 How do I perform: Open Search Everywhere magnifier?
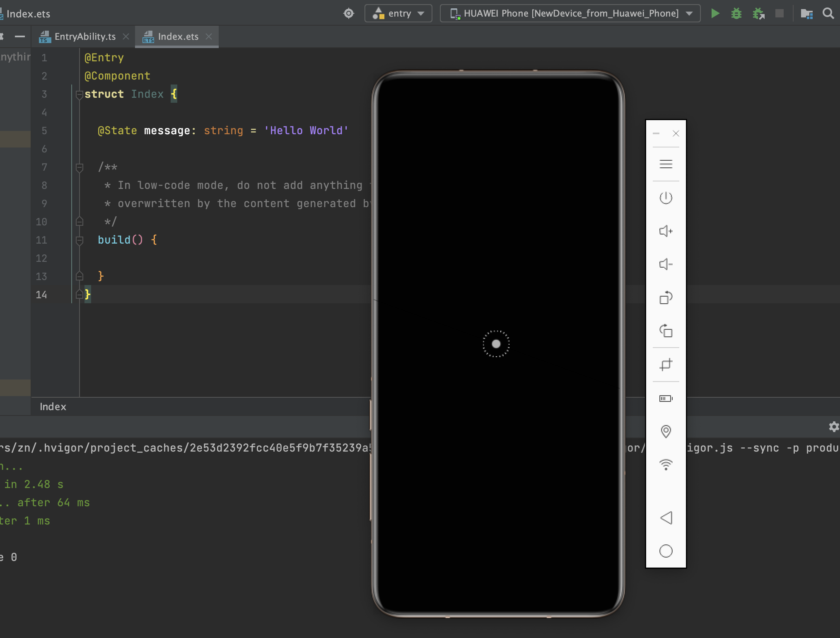(828, 13)
